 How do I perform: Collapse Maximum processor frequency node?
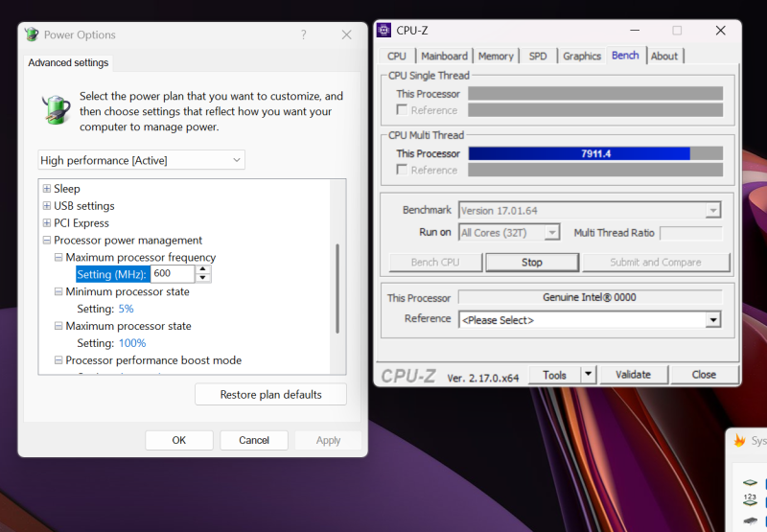click(x=58, y=257)
